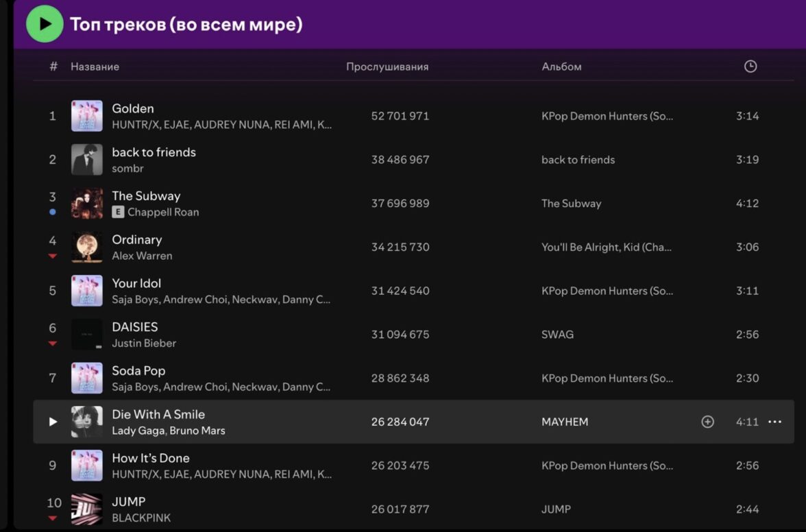Sort tracks by Название column
This screenshot has height=532, width=806.
(95, 66)
